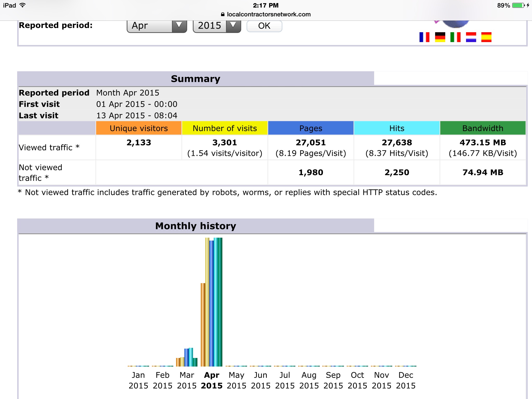Tap the Wi-Fi icon in status bar
Viewport: 532px width, 399px height.
pyautogui.click(x=23, y=5)
